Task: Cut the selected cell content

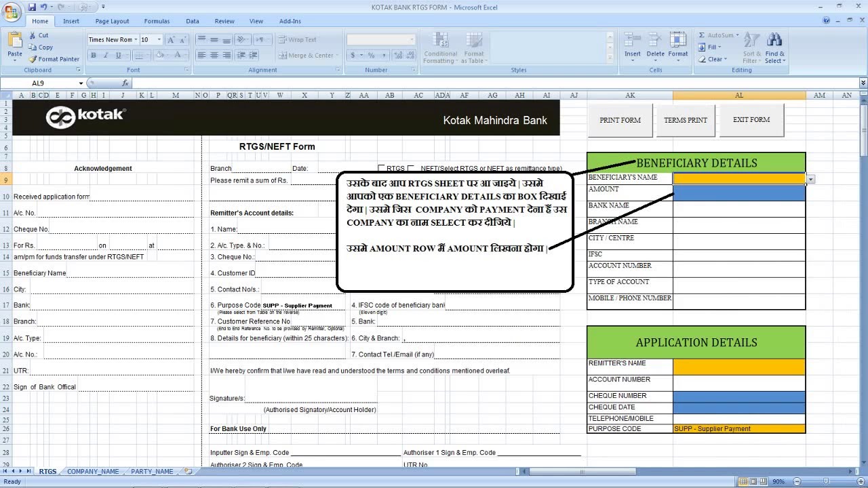Action: (39, 35)
